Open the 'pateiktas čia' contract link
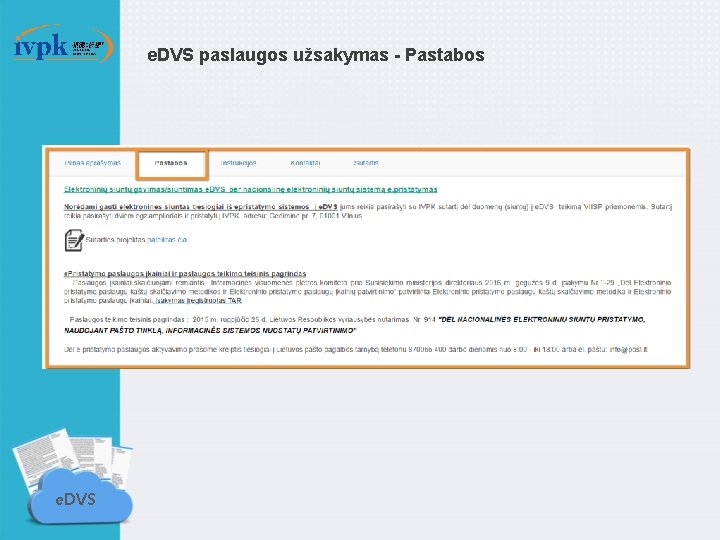The height and width of the screenshot is (540, 720). 167,240
